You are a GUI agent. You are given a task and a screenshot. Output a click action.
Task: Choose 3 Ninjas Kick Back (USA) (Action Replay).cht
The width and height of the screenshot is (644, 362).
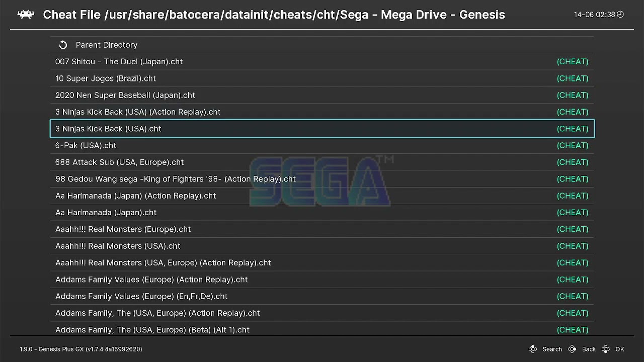[x=322, y=112]
